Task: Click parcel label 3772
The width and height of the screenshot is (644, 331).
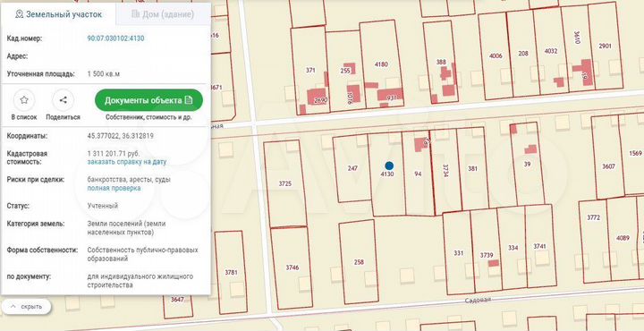Action: point(594,217)
